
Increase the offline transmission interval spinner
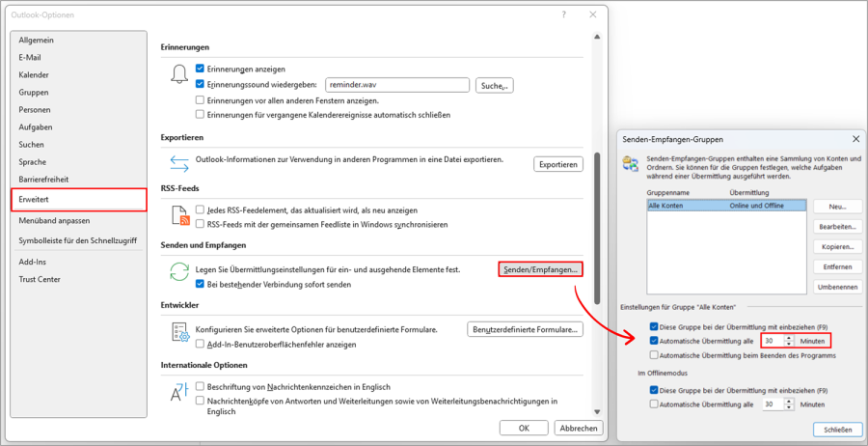(789, 402)
